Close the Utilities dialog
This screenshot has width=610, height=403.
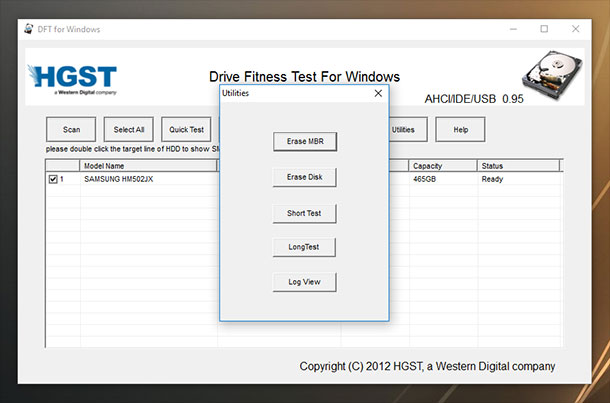click(x=378, y=93)
